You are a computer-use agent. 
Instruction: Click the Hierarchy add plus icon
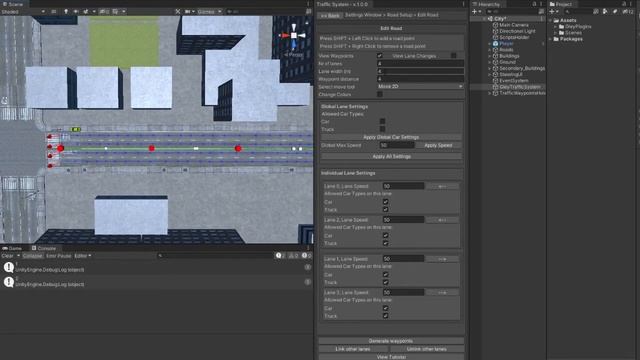[x=474, y=12]
